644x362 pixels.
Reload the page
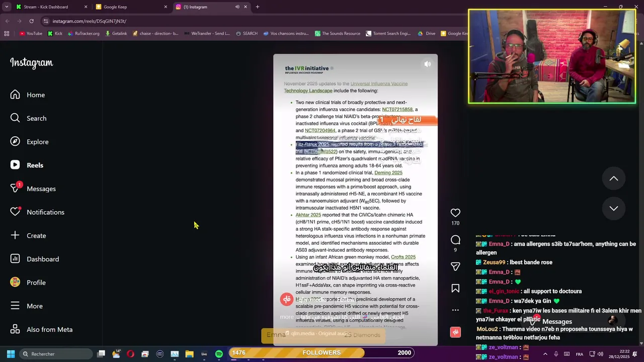[x=31, y=21]
